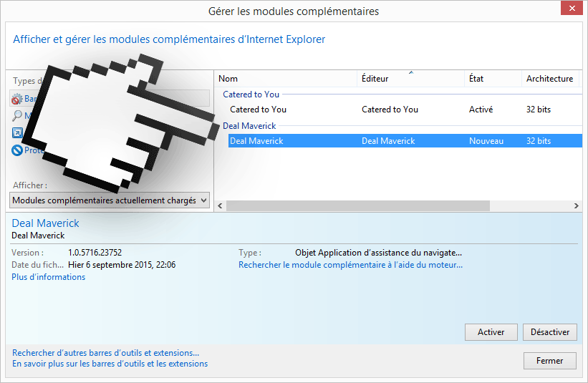The width and height of the screenshot is (588, 383).
Task: Close dialog with the Fermer button
Action: (550, 361)
